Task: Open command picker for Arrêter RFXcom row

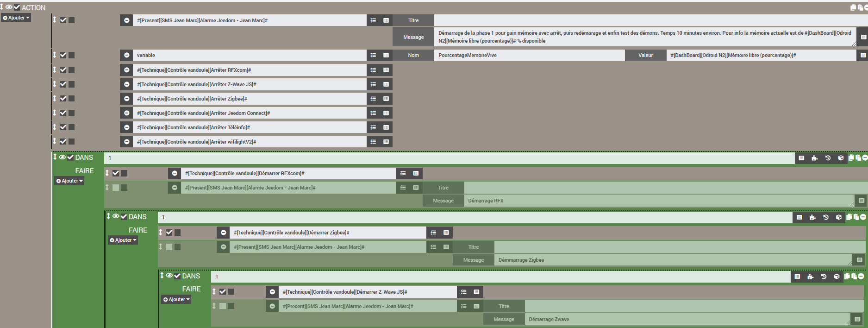Action: coord(386,70)
